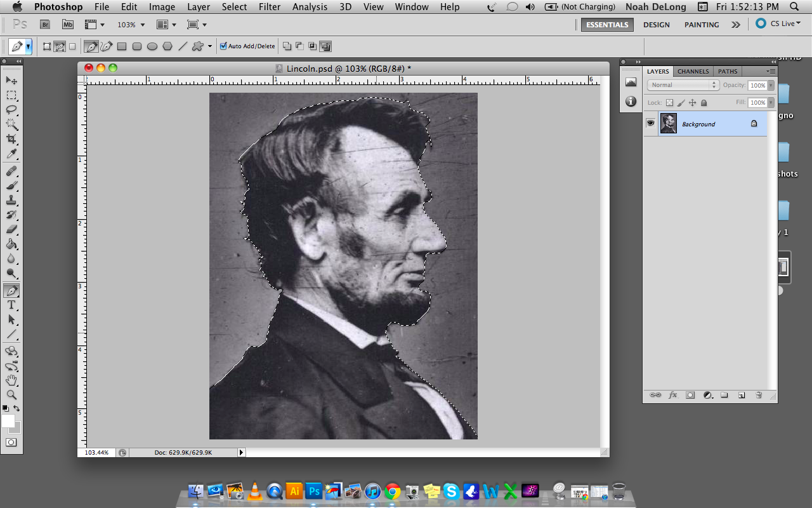Toggle Lock position icon
The width and height of the screenshot is (812, 508).
692,102
